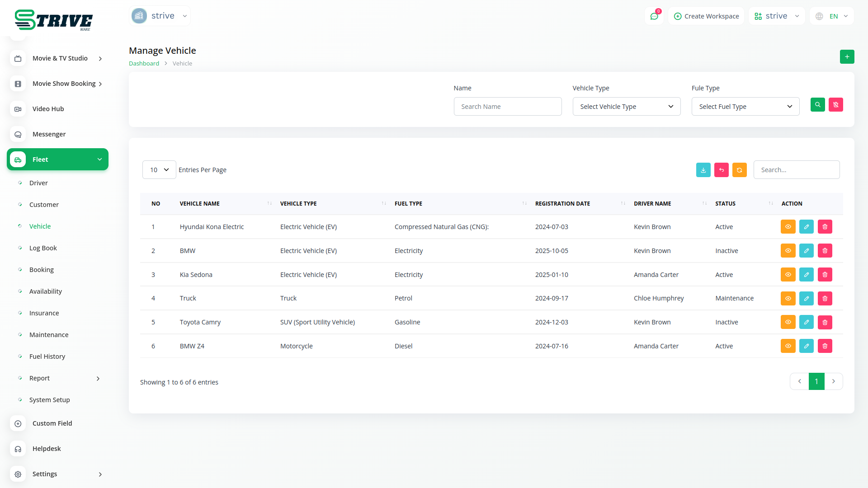
Task: Open the Select Vehicle Type dropdown
Action: click(x=626, y=107)
